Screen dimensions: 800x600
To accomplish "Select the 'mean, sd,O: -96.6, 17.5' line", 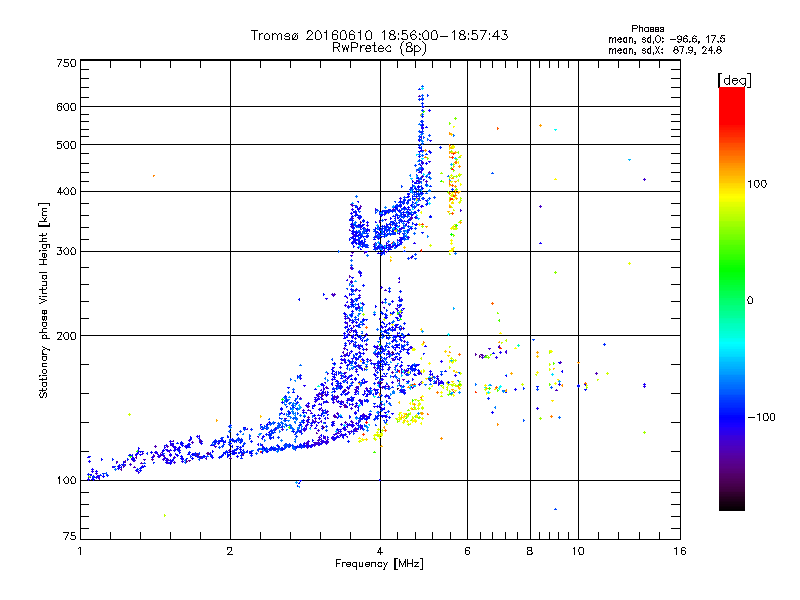I will [666, 39].
